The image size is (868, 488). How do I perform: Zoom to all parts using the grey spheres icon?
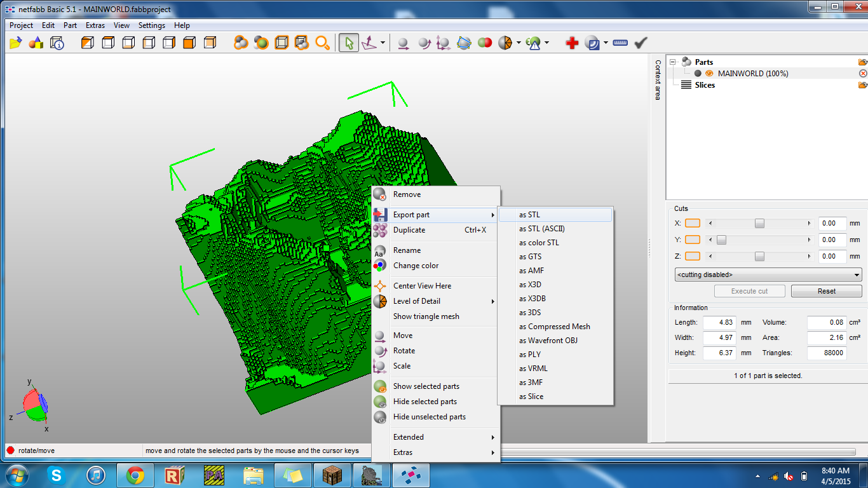pyautogui.click(x=241, y=43)
